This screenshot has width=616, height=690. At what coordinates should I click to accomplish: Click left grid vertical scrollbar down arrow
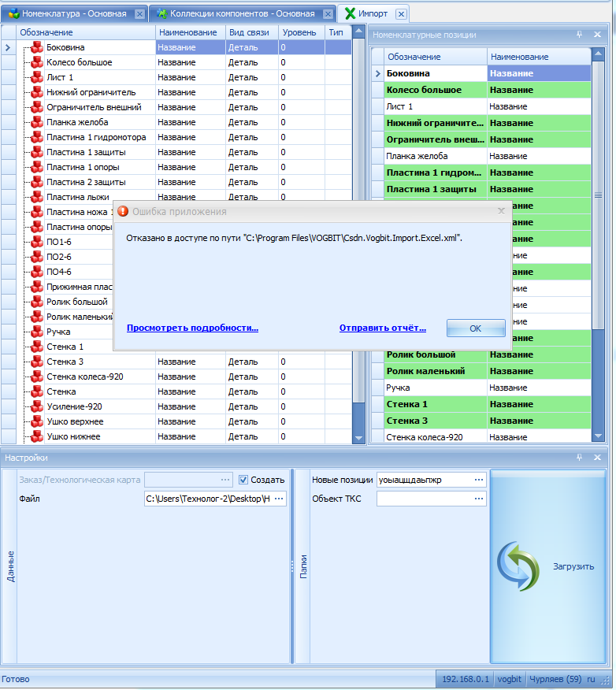click(x=358, y=438)
